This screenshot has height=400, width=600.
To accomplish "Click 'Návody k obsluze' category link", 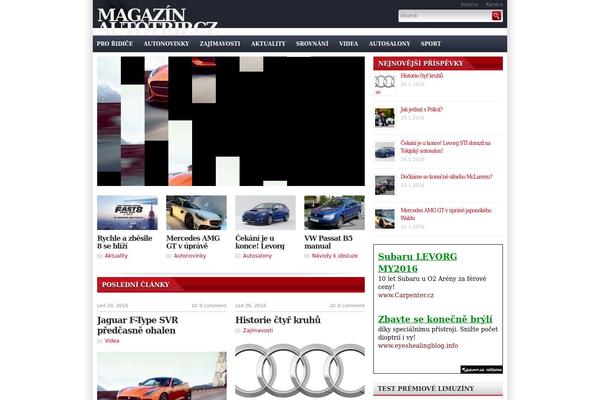I will point(335,256).
